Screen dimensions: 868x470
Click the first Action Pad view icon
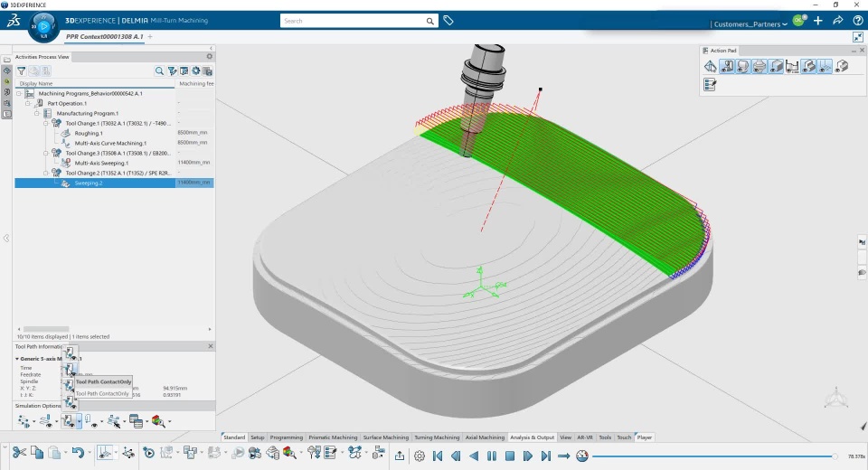click(711, 66)
